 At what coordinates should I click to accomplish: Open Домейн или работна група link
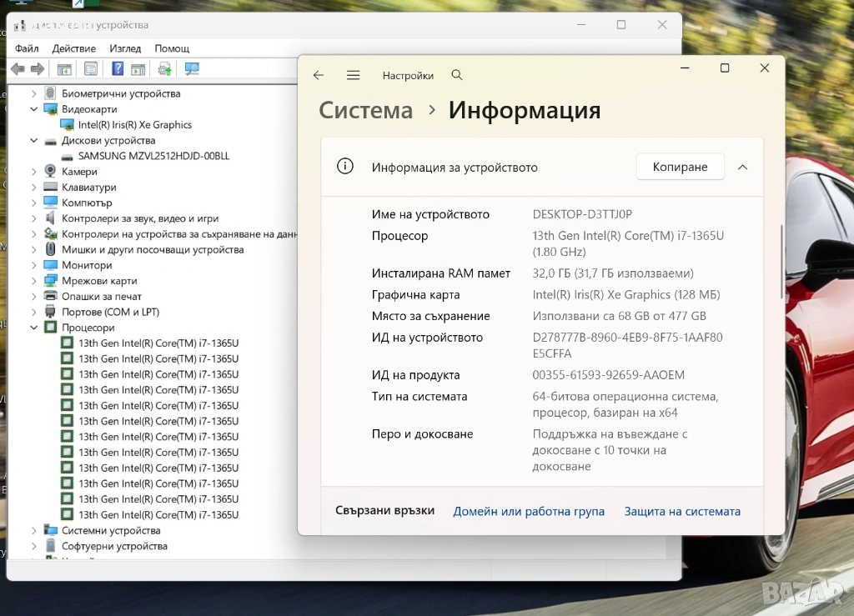(529, 511)
